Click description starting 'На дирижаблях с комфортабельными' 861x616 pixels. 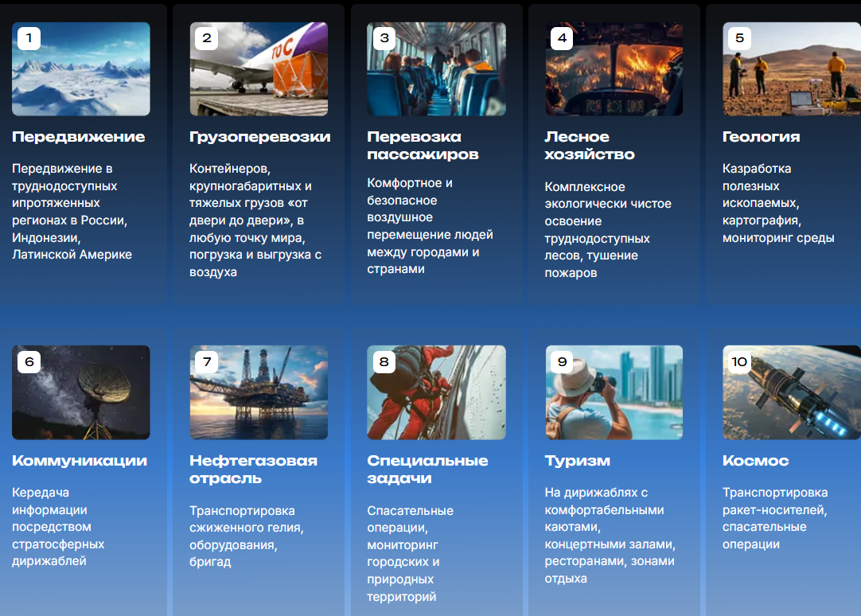[610, 536]
